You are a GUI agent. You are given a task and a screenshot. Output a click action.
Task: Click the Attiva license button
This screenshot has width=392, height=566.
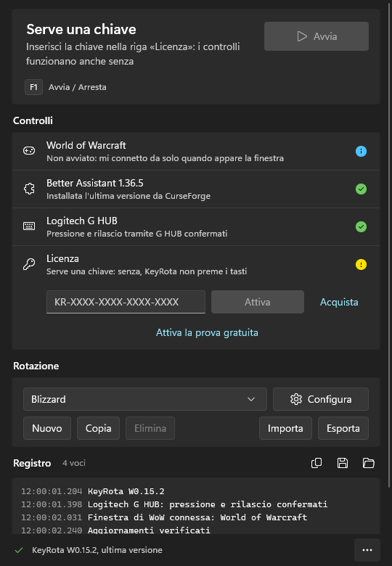258,302
